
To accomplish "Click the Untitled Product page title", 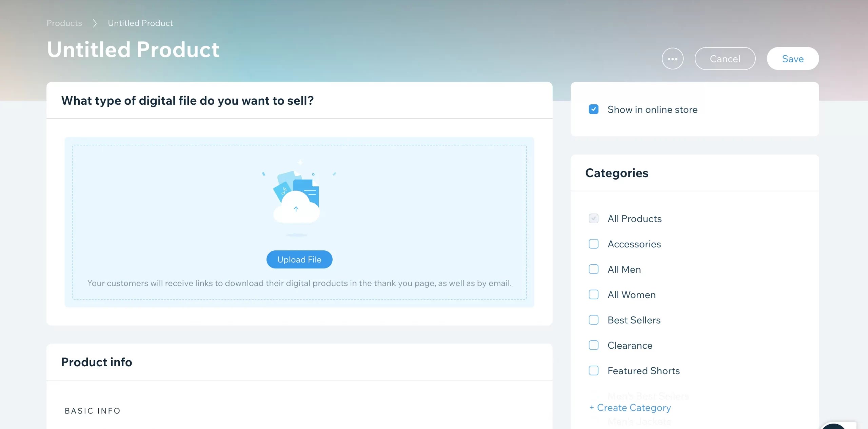I will pos(133,50).
